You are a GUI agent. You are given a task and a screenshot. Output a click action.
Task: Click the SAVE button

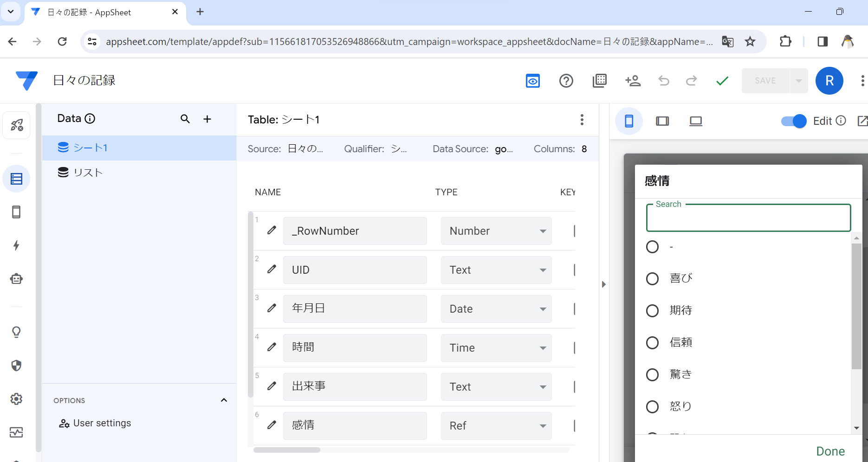[765, 81]
